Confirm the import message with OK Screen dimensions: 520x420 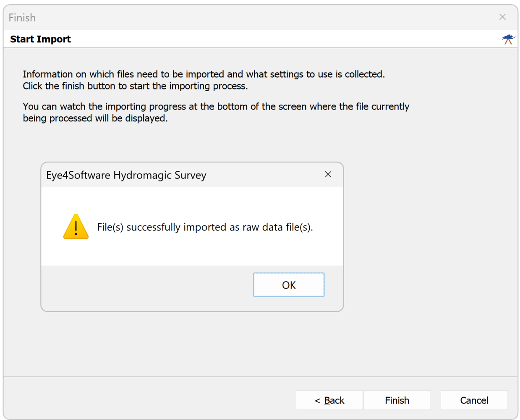coord(289,285)
